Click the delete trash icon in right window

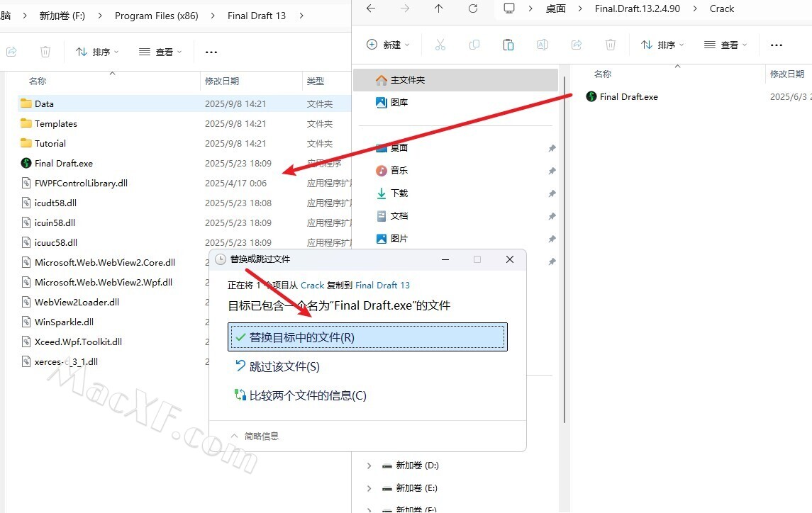(x=611, y=45)
